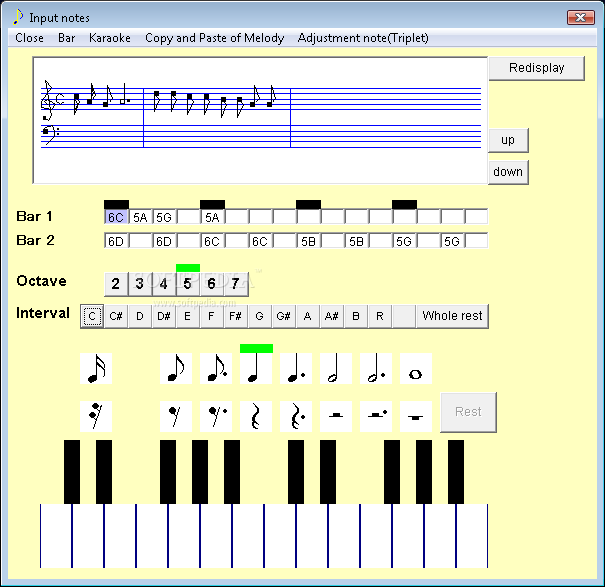Select the quarter note duration icon
The image size is (605, 587).
[x=256, y=369]
